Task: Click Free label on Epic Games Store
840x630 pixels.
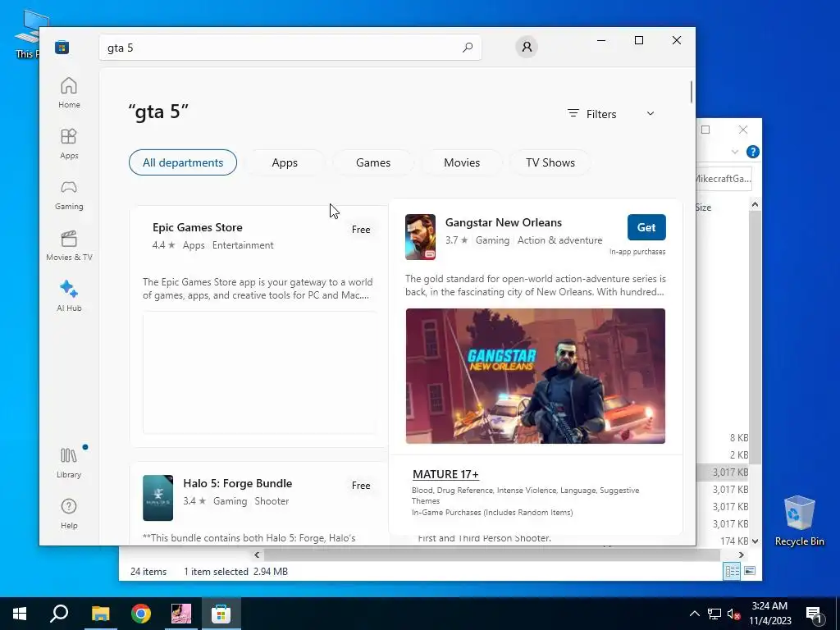Action: [x=361, y=230]
